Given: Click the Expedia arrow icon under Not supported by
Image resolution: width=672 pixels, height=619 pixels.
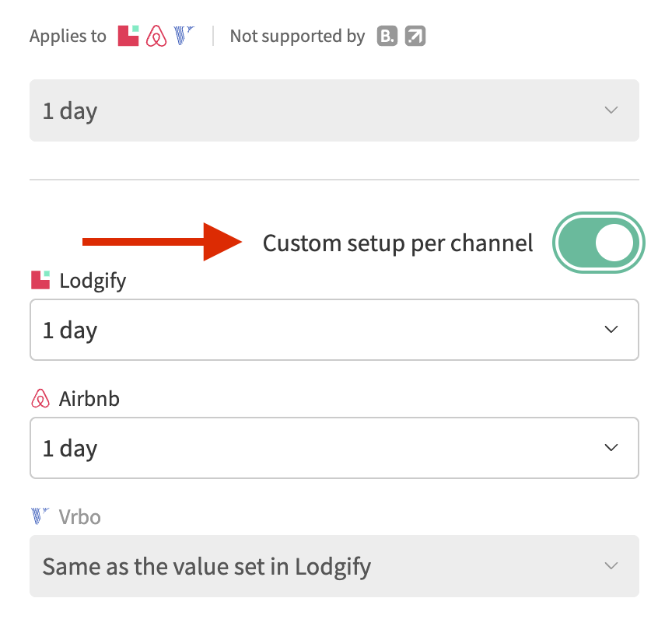Looking at the screenshot, I should (x=415, y=36).
